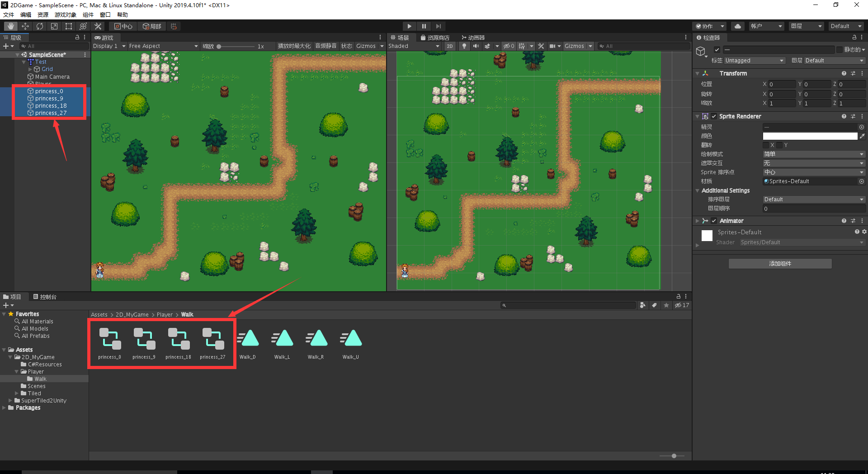
Task: Click the 添加组件 button in the Inspector
Action: click(779, 263)
